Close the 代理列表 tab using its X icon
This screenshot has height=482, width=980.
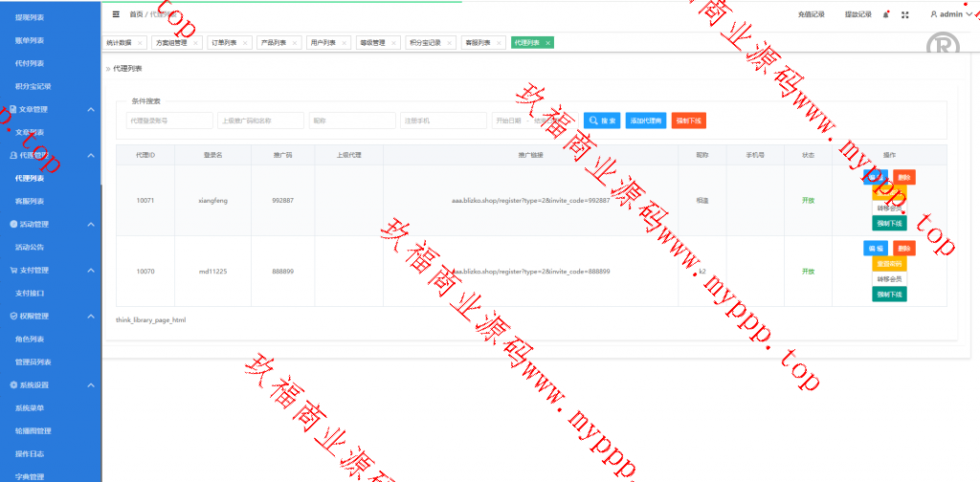[x=547, y=43]
